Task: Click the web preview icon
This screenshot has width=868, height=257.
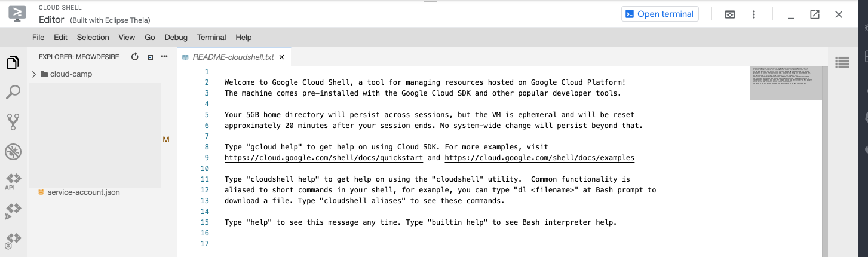Action: [730, 14]
